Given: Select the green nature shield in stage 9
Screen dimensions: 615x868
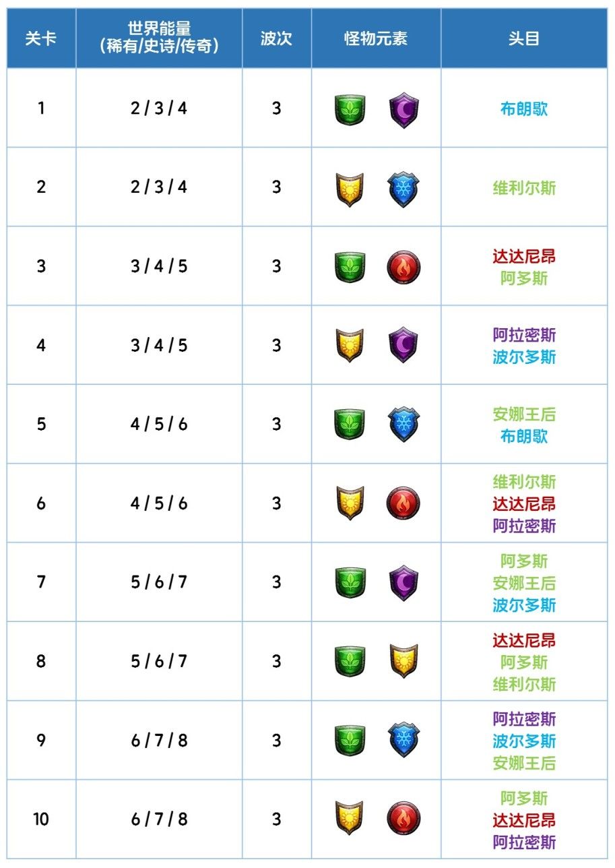Looking at the screenshot, I should click(350, 740).
